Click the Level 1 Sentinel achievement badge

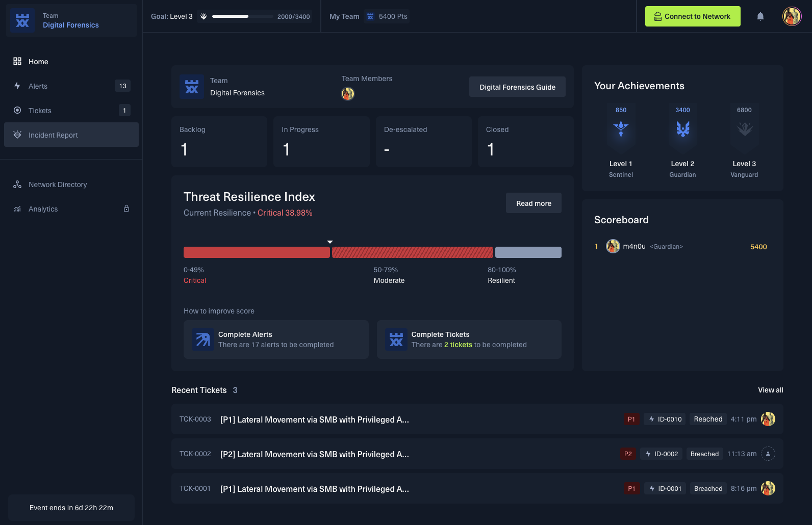(x=621, y=129)
